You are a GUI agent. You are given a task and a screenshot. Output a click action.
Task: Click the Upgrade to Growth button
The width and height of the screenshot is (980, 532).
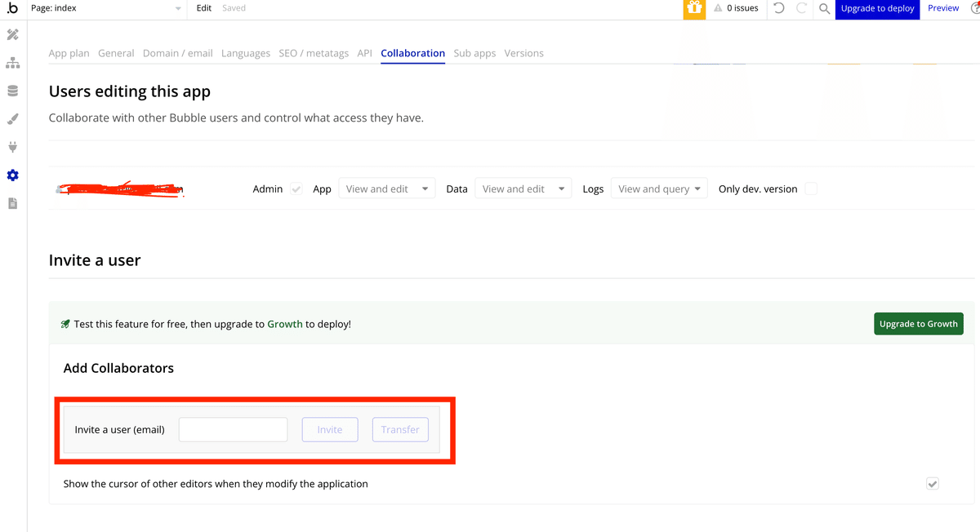[x=919, y=324]
